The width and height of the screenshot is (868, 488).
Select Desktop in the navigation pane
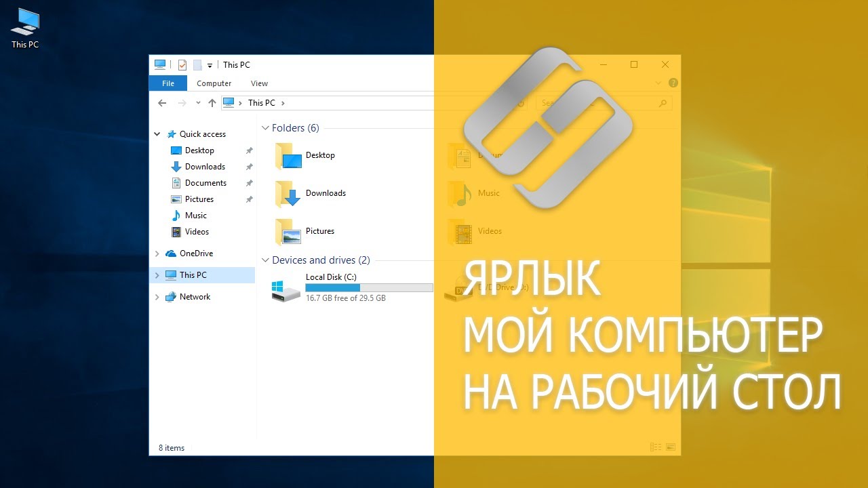(x=199, y=150)
